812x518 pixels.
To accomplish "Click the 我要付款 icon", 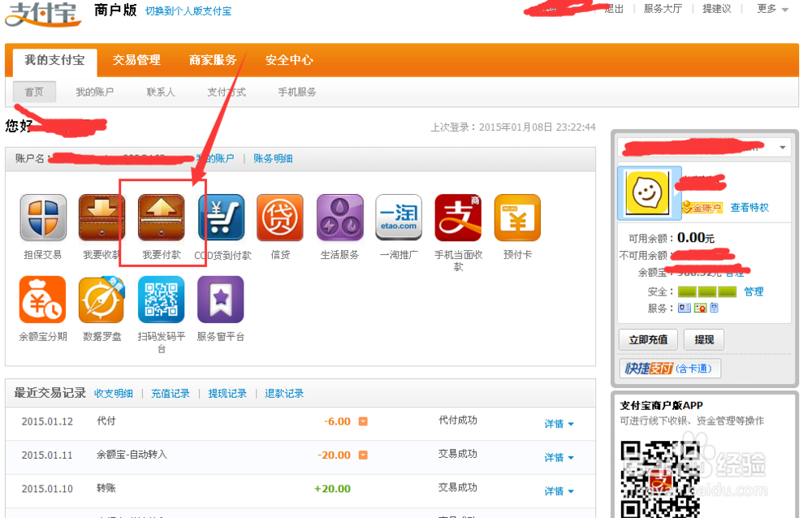I will 161,218.
